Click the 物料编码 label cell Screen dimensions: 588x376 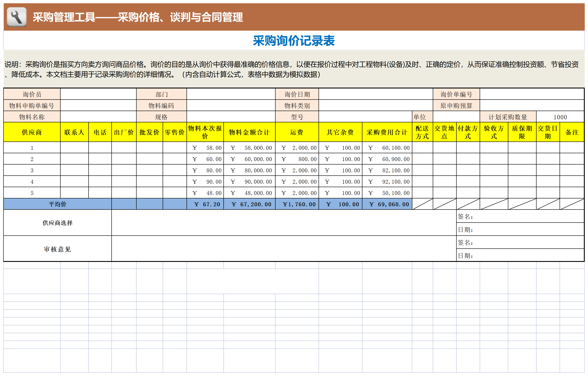coord(161,105)
